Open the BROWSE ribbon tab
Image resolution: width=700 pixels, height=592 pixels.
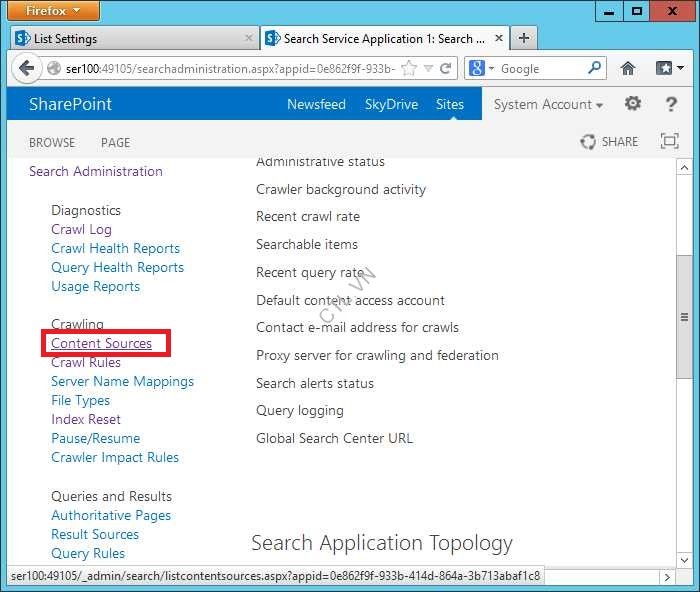click(52, 143)
